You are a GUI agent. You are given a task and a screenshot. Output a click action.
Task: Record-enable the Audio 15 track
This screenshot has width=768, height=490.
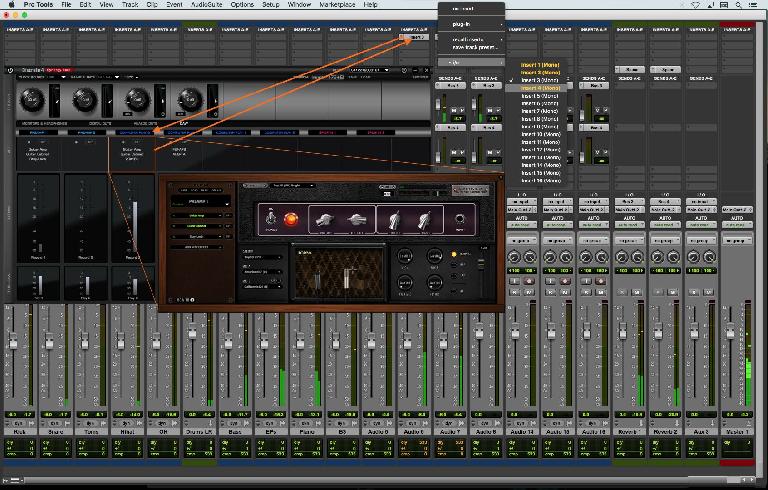click(565, 281)
